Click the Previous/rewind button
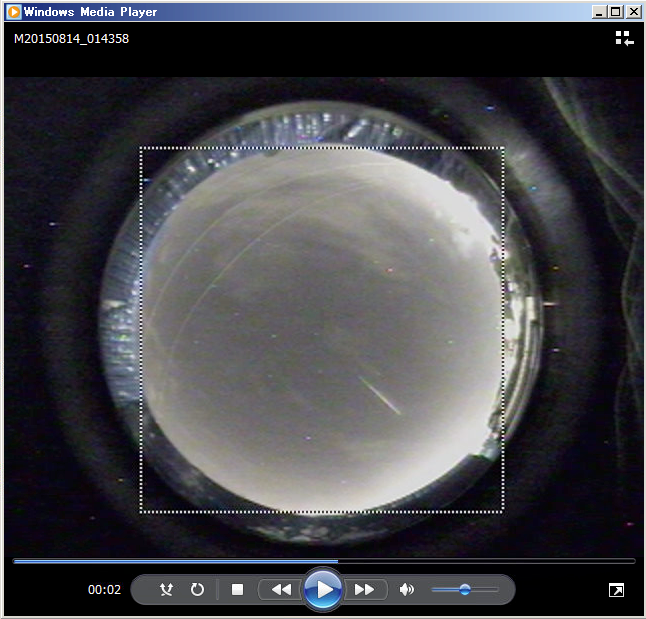Image resolution: width=646 pixels, height=619 pixels. (x=281, y=590)
